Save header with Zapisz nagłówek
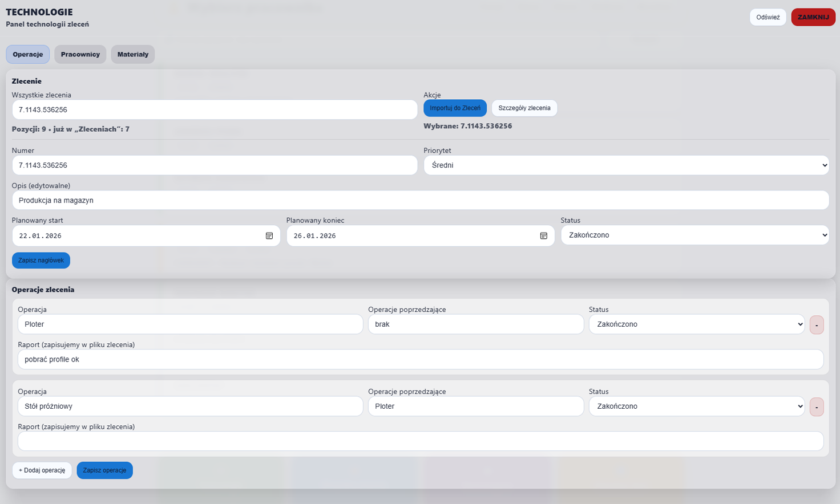This screenshot has height=504, width=840. [x=41, y=261]
